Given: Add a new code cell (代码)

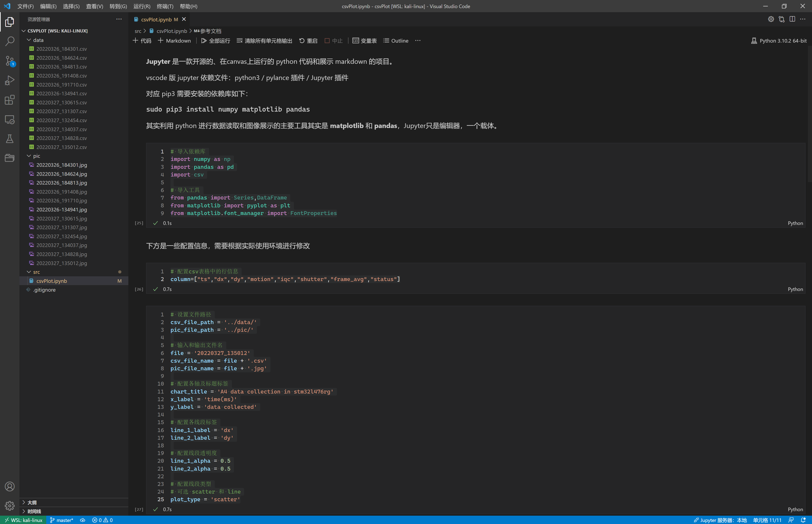Looking at the screenshot, I should coord(142,41).
